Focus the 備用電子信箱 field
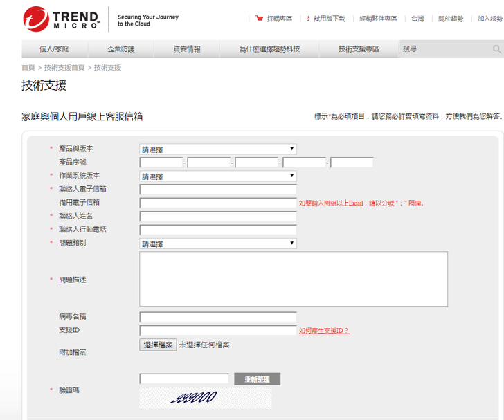The width and height of the screenshot is (504, 420). point(218,203)
